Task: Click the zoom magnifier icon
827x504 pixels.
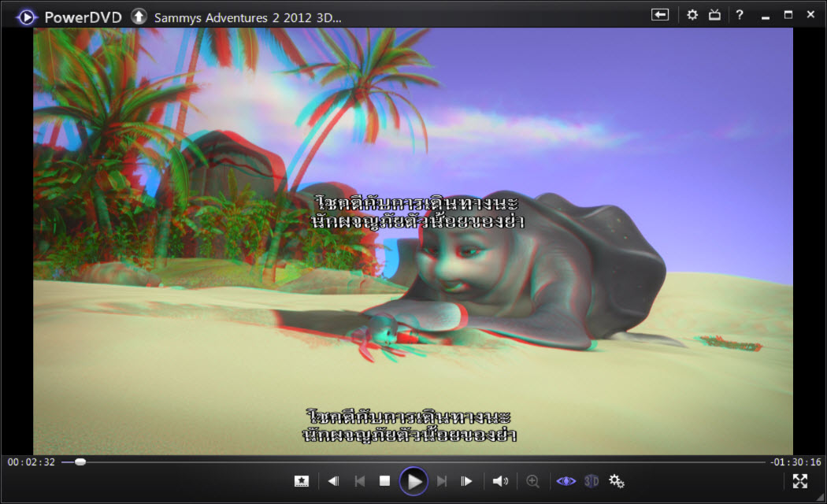Action: [x=532, y=481]
